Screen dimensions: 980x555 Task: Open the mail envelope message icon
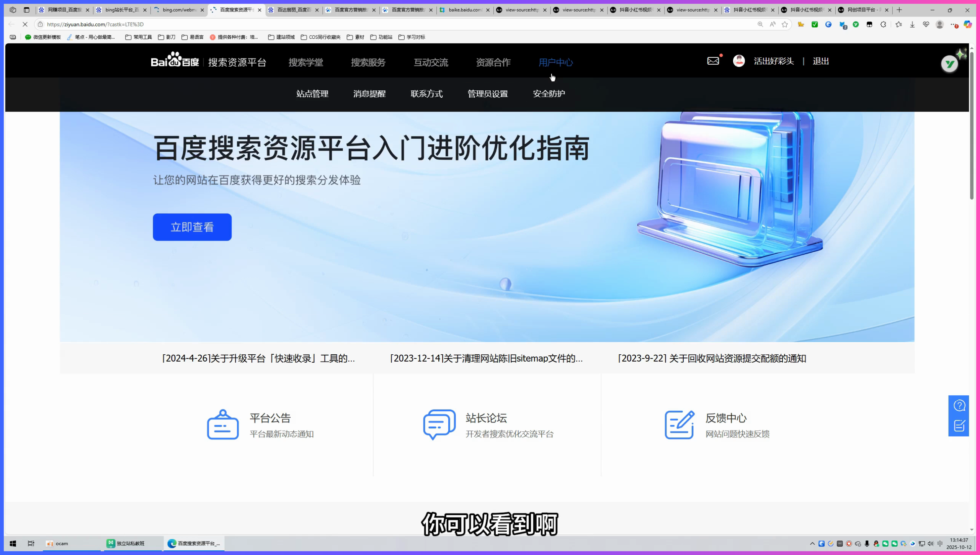point(713,61)
